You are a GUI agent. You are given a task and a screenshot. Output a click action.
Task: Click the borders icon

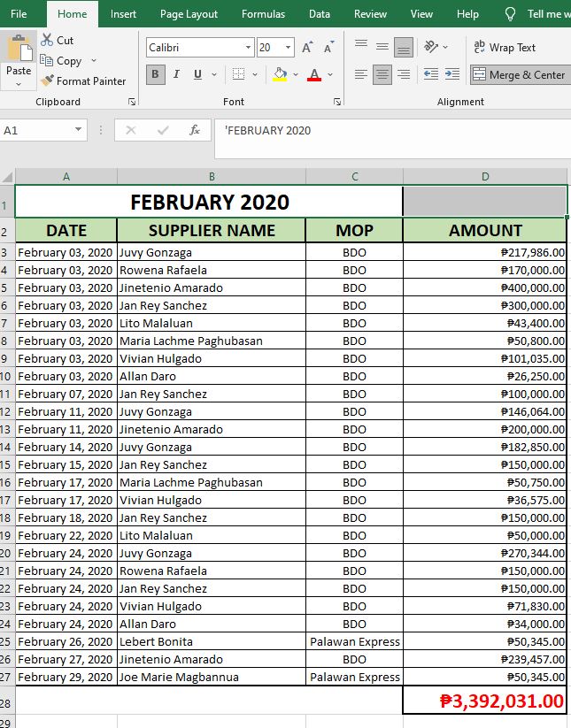tap(238, 74)
